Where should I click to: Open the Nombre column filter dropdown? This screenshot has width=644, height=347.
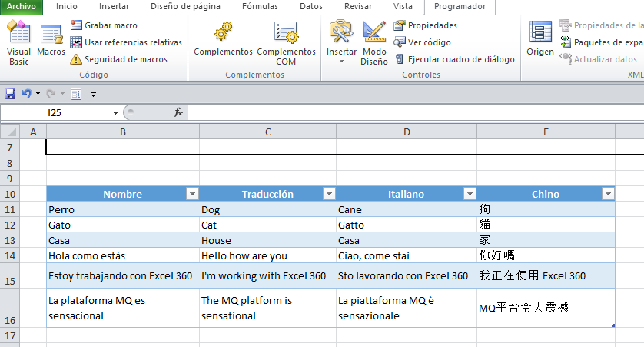[x=192, y=195]
